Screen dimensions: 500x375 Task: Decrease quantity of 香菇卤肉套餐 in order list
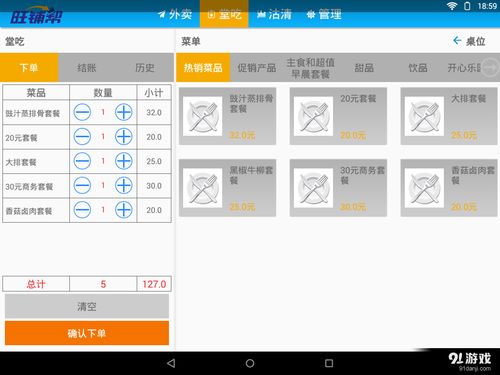coord(82,210)
